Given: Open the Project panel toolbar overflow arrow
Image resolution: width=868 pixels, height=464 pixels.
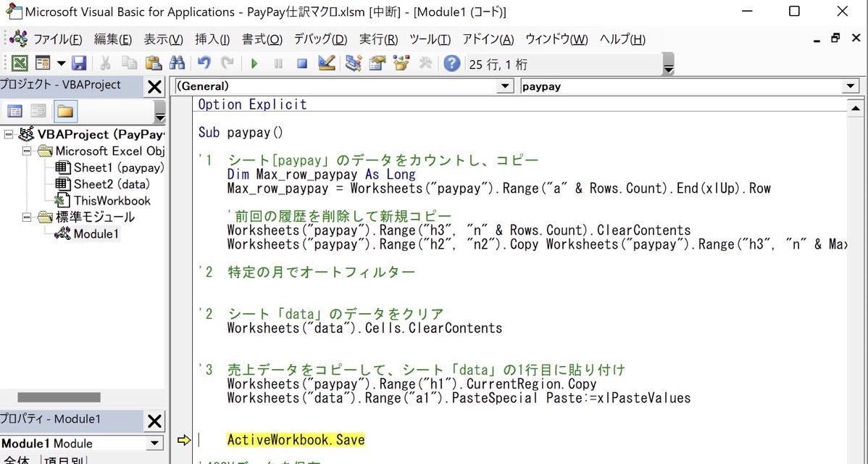Looking at the screenshot, I should click(160, 112).
